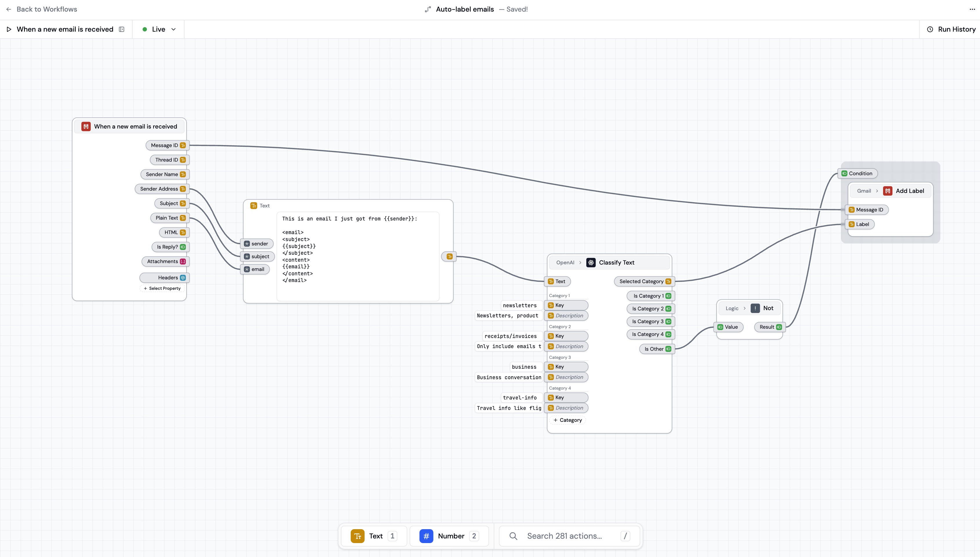This screenshot has height=557, width=980.
Task: Toggle the Is Reply? boolean output
Action: [183, 247]
